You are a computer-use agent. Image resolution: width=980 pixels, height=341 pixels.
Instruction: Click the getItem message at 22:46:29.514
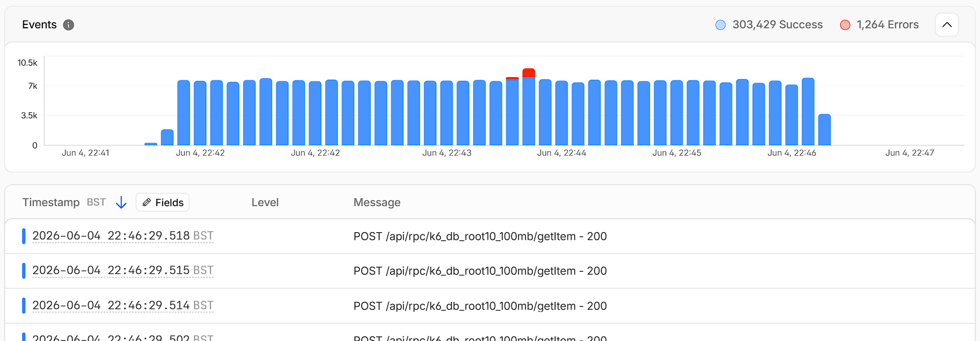click(x=480, y=306)
